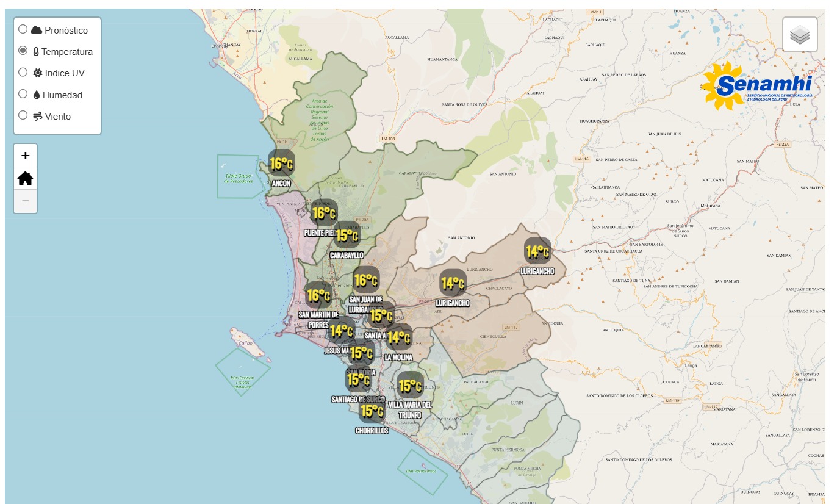837x504 pixels.
Task: Click the SAN BARTOLOME label
Action: coord(645,244)
